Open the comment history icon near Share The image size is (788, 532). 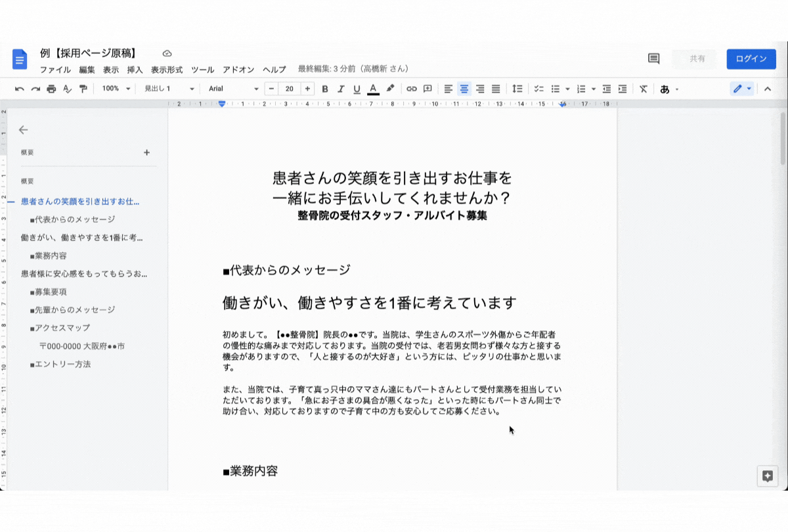coord(653,58)
